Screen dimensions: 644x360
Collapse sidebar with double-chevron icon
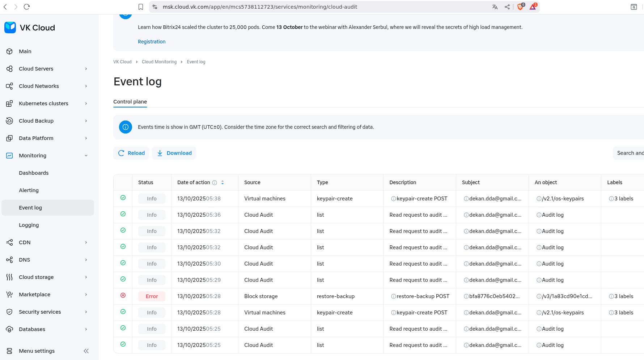tap(86, 351)
